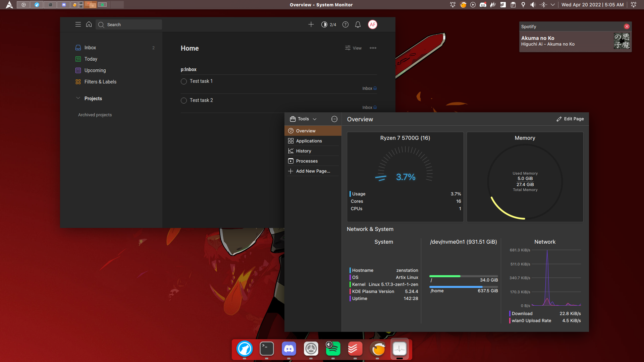Expand the system tray arrow

(x=553, y=5)
